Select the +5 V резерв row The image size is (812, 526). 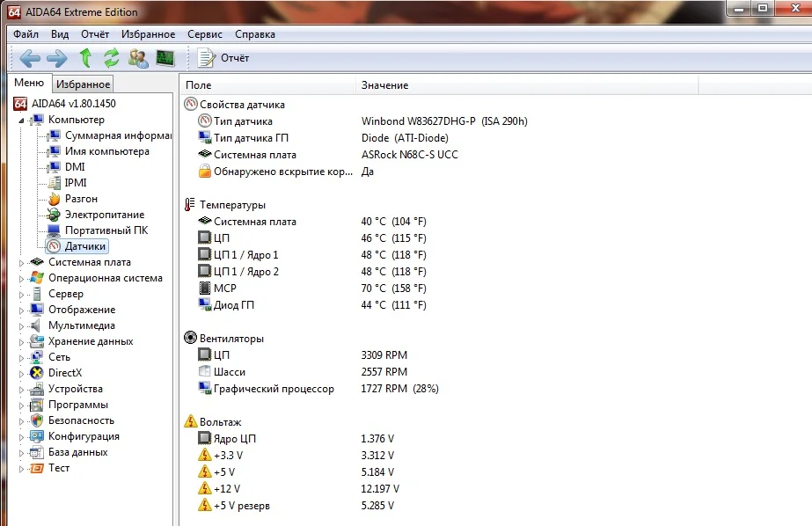296,505
